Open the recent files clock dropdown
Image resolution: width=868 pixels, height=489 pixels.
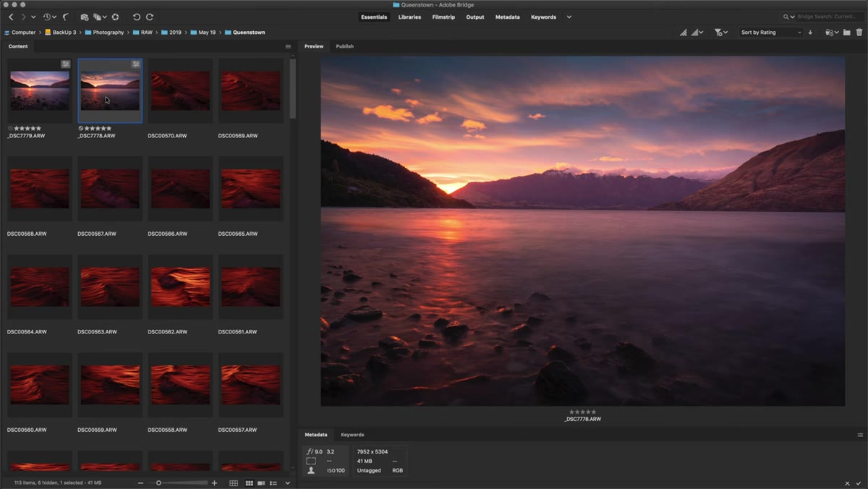pos(49,17)
